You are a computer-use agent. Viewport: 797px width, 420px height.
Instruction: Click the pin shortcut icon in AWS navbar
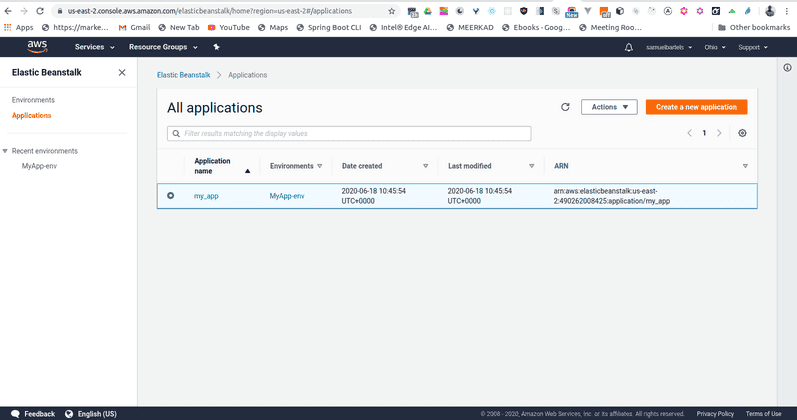(216, 47)
